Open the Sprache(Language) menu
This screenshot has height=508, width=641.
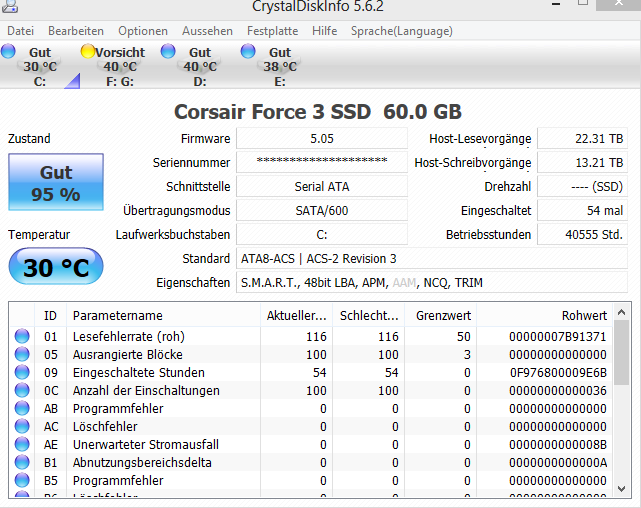click(401, 31)
